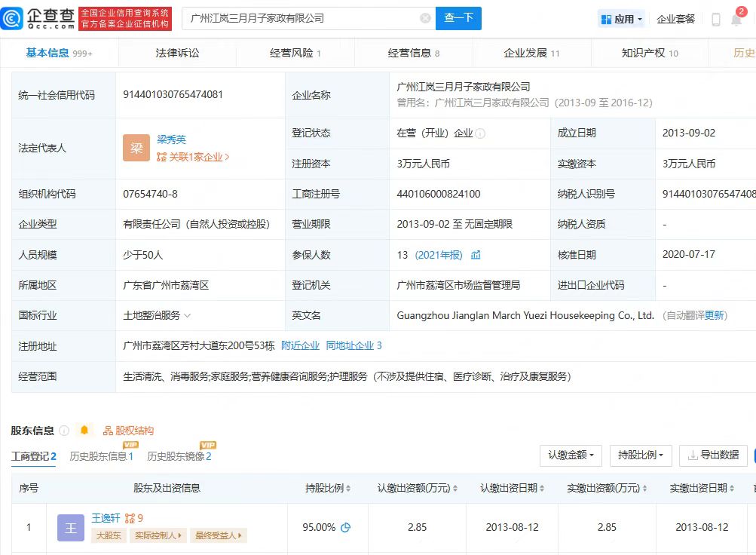Open the 认缴金额 filter dropdown
The height and width of the screenshot is (555, 756).
[x=571, y=455]
